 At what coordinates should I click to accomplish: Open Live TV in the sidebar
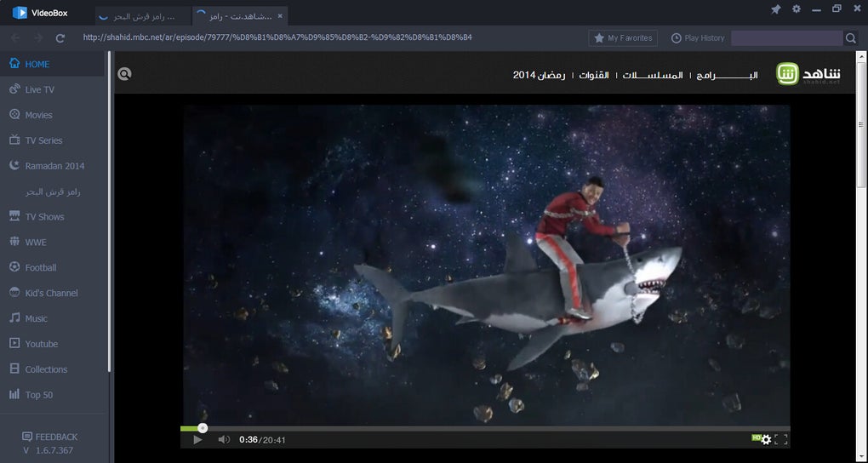coord(52,89)
